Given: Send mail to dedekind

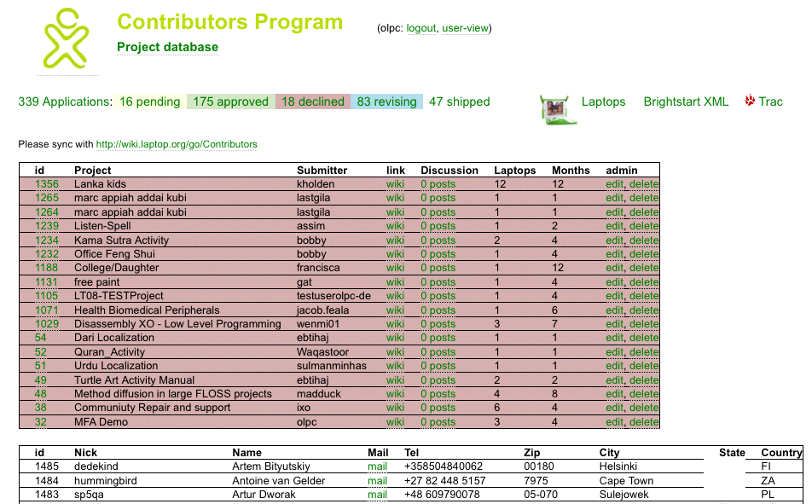Looking at the screenshot, I should [377, 466].
